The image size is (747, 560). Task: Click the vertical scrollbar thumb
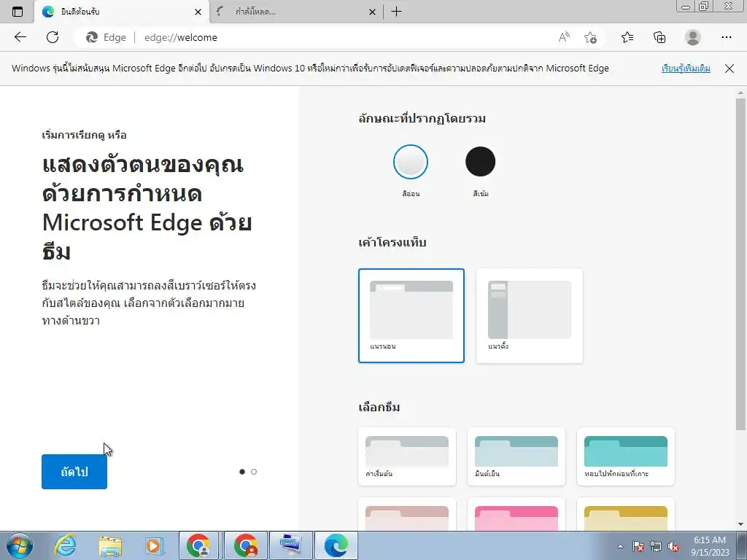point(740,264)
